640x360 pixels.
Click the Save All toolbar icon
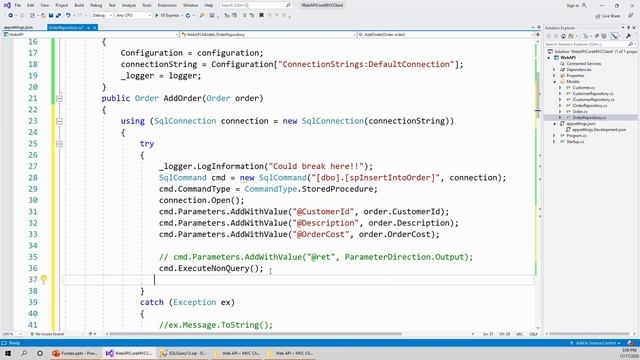coord(58,16)
